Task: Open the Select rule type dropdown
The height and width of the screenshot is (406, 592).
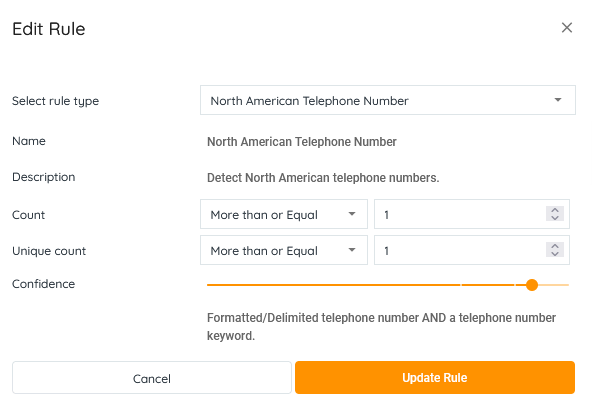Action: (388, 100)
